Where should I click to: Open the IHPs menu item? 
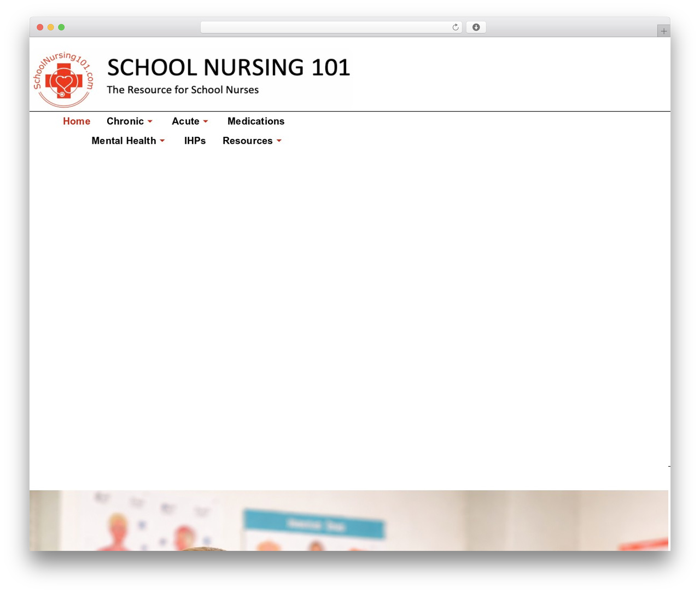point(195,141)
